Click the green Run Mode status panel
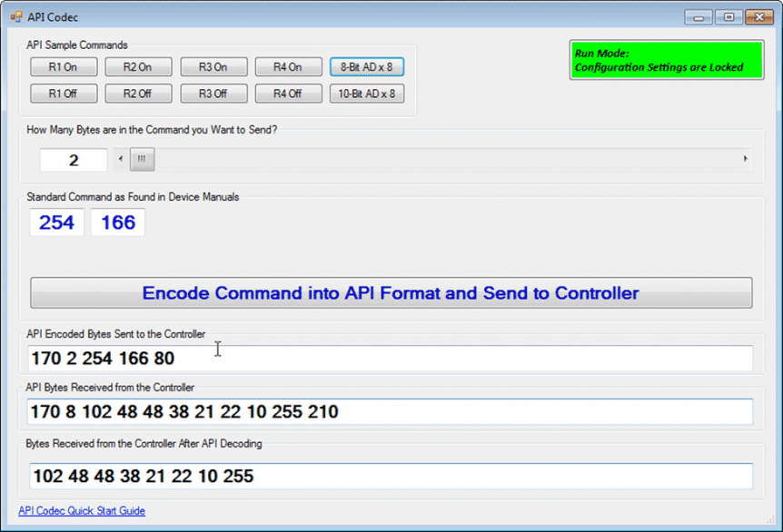This screenshot has width=783, height=532. pos(667,61)
